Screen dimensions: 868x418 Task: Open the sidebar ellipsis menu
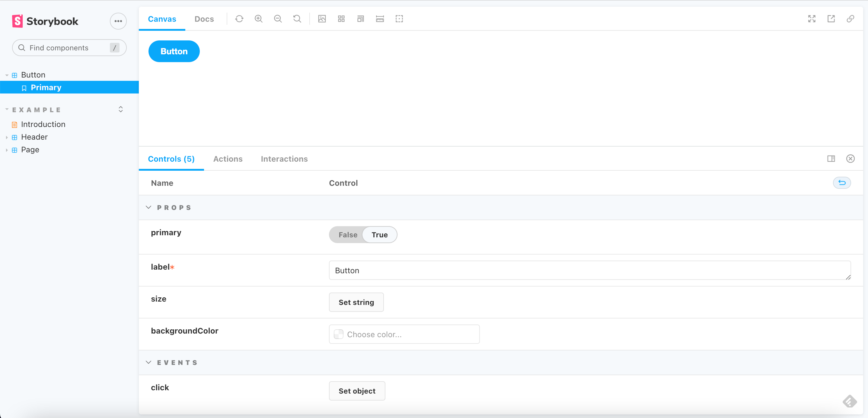[x=118, y=21]
